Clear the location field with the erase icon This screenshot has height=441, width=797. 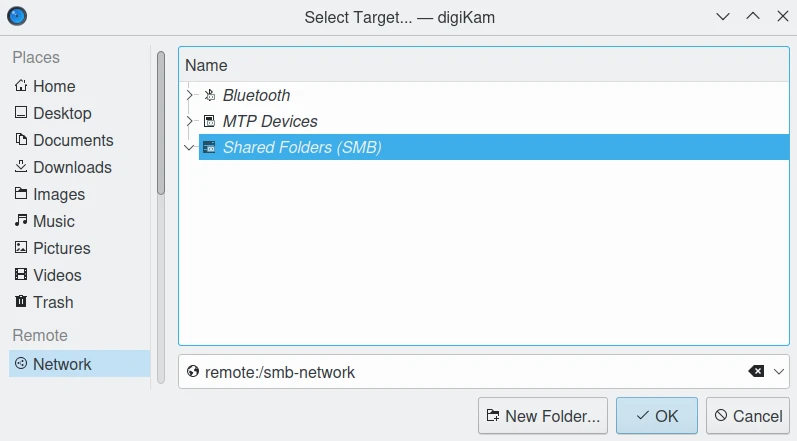click(x=756, y=372)
